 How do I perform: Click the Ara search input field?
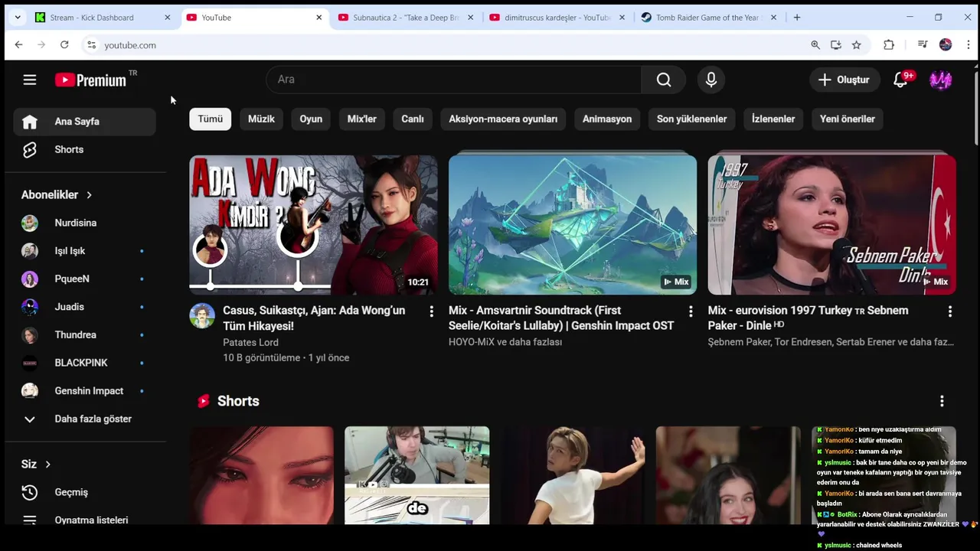(453, 80)
